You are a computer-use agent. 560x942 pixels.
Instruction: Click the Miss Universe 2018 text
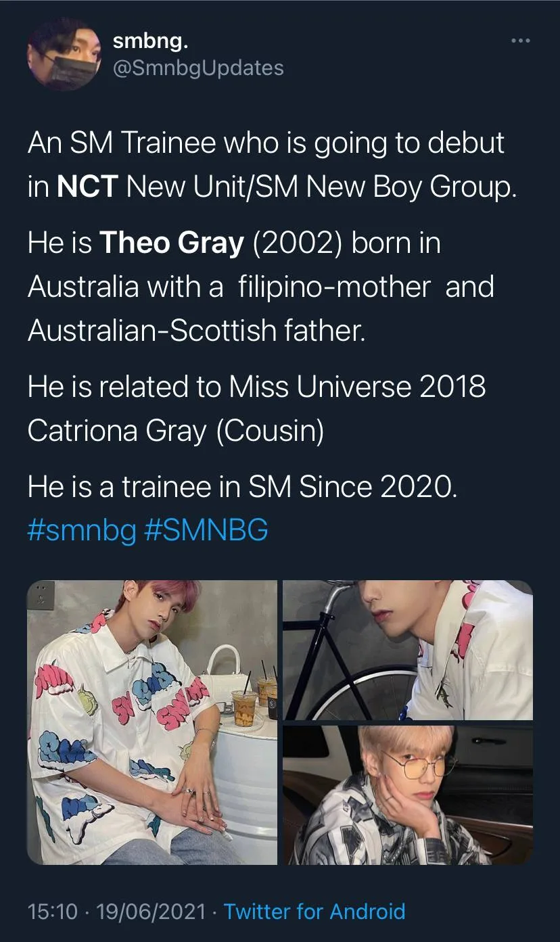[x=357, y=387]
